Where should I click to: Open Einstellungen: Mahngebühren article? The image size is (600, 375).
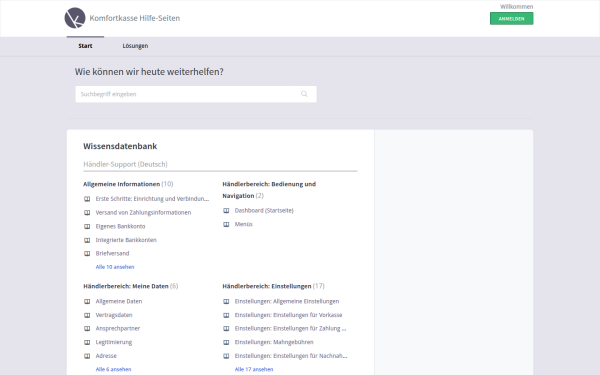[x=274, y=342]
